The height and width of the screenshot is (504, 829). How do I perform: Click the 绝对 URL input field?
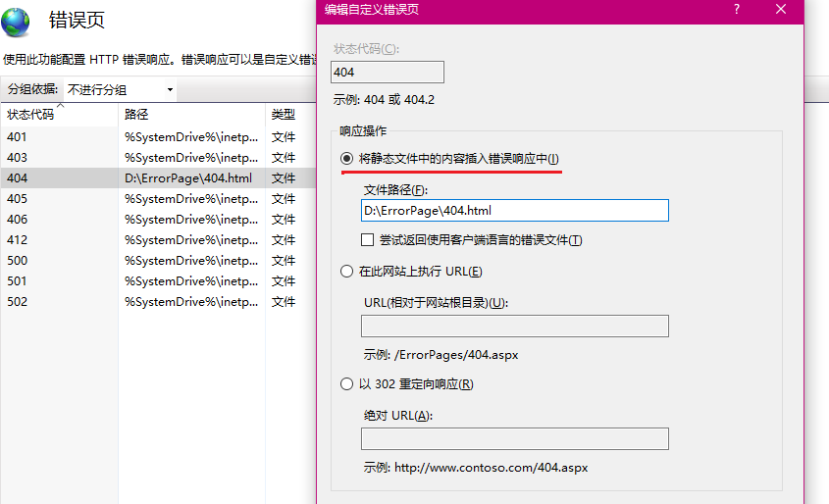[515, 438]
